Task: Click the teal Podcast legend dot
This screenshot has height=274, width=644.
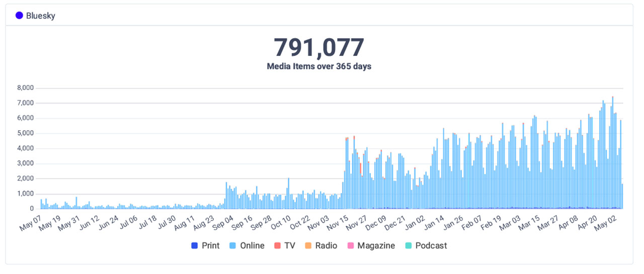Action: tap(408, 246)
